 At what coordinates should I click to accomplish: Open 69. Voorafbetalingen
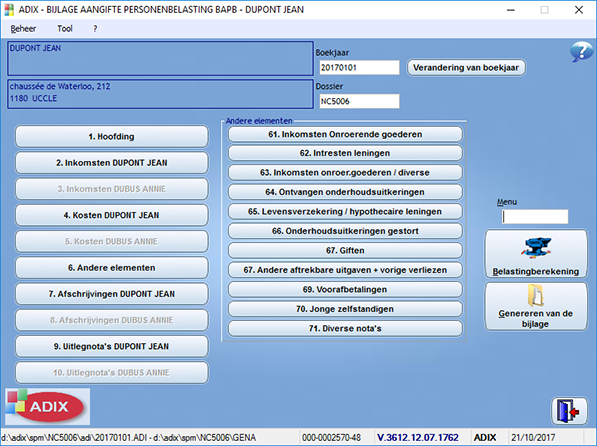point(345,289)
